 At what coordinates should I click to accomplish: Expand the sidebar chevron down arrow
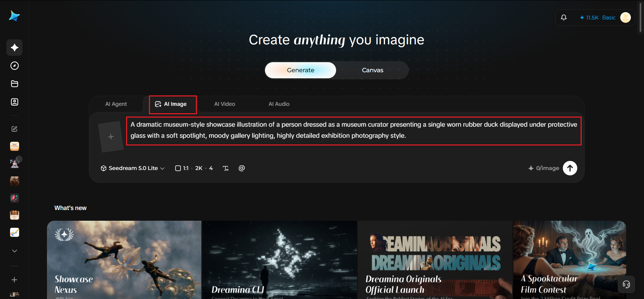14,251
